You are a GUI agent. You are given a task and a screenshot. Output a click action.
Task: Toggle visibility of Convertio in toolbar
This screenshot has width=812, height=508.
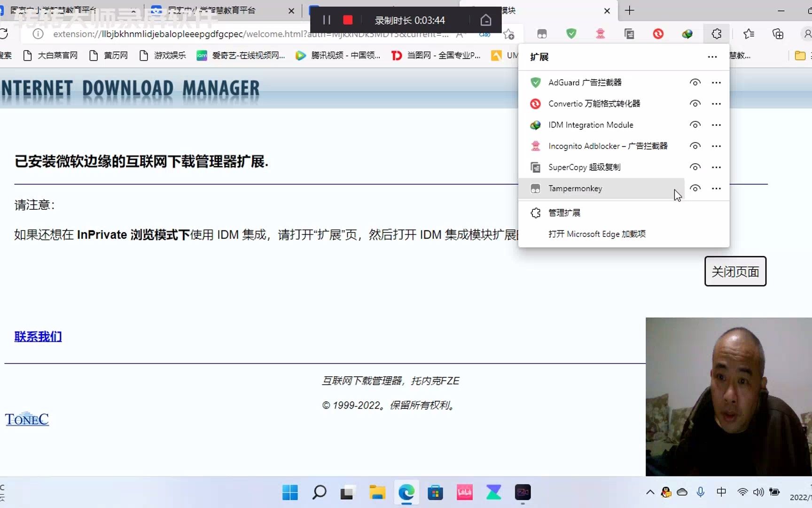[x=695, y=103]
